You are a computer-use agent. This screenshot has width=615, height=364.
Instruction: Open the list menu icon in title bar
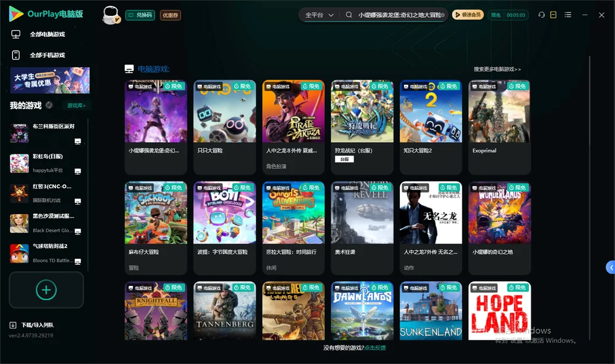(568, 15)
